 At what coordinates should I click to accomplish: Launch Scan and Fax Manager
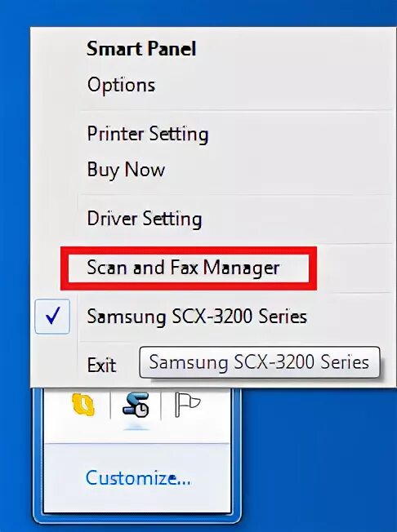point(183,268)
